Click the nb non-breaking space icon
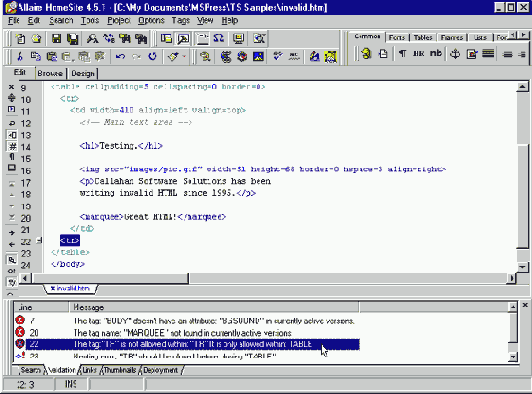 tap(436, 53)
